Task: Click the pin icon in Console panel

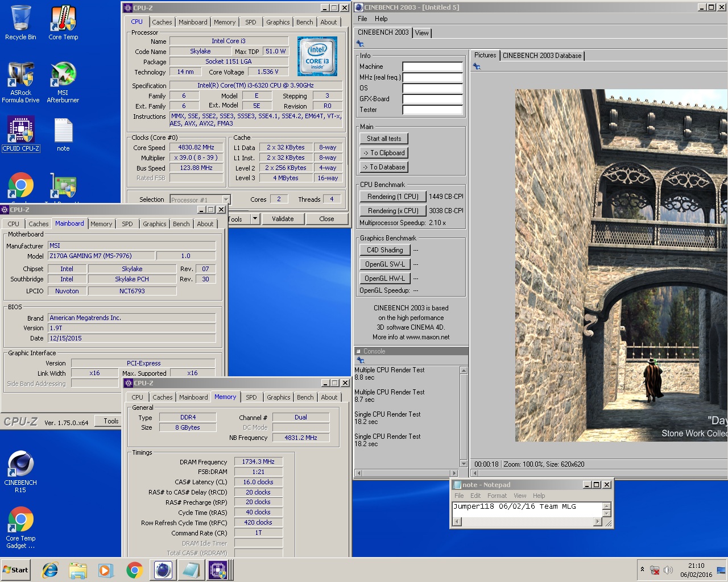Action: point(360,360)
